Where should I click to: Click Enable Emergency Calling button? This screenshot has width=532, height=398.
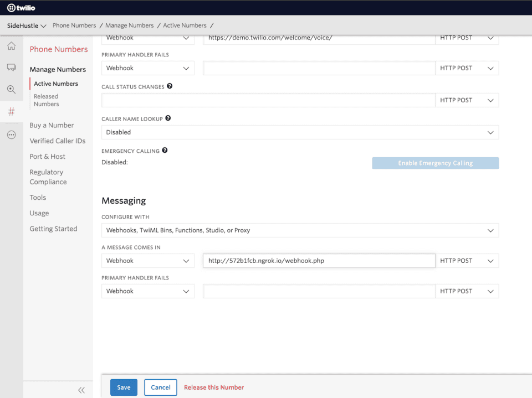436,163
